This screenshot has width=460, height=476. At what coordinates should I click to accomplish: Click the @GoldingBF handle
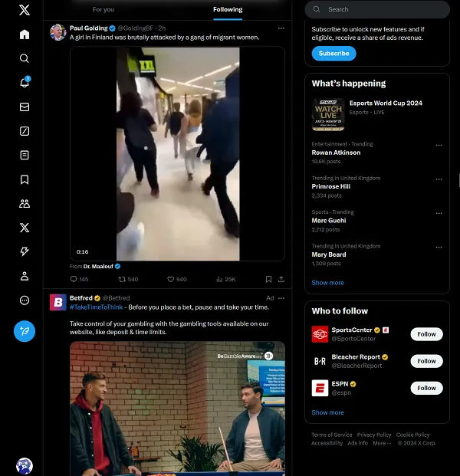(x=136, y=28)
